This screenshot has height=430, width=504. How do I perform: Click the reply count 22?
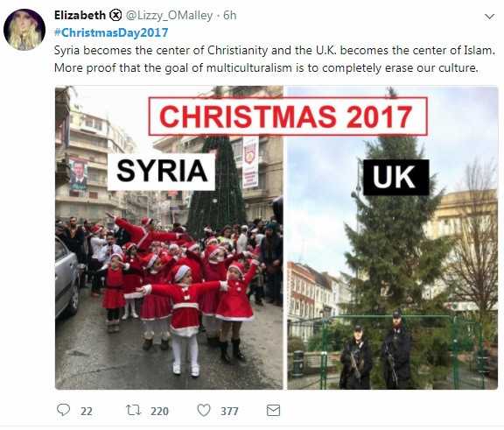[x=86, y=411]
